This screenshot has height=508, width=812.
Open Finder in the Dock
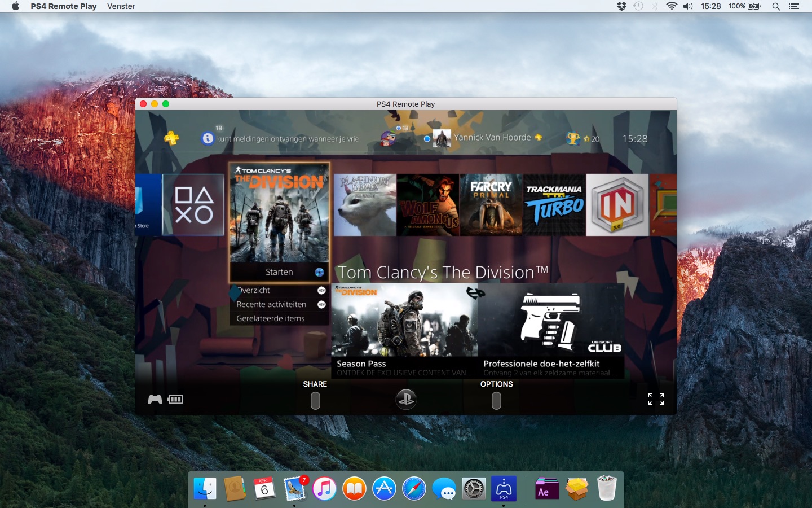[x=205, y=488]
